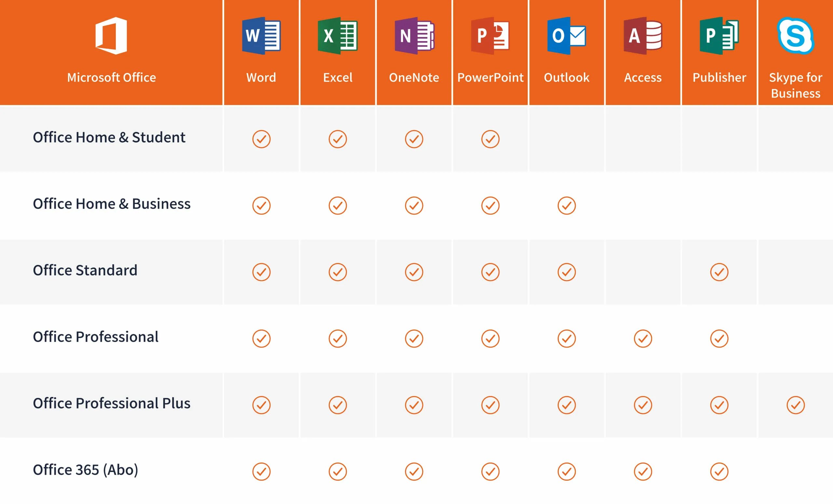This screenshot has width=833, height=504.
Task: Click the Publisher app icon
Action: tap(719, 36)
